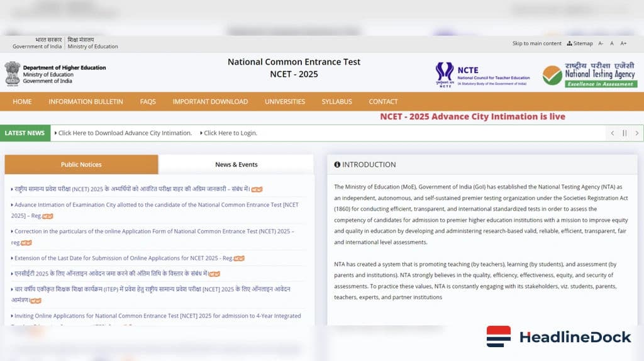Reset font size with the plain A button

[611, 43]
